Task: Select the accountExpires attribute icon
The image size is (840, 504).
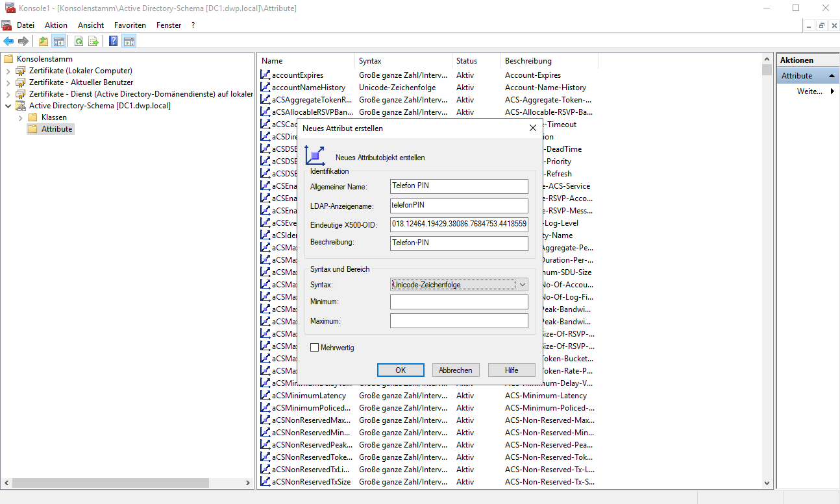Action: pos(265,75)
